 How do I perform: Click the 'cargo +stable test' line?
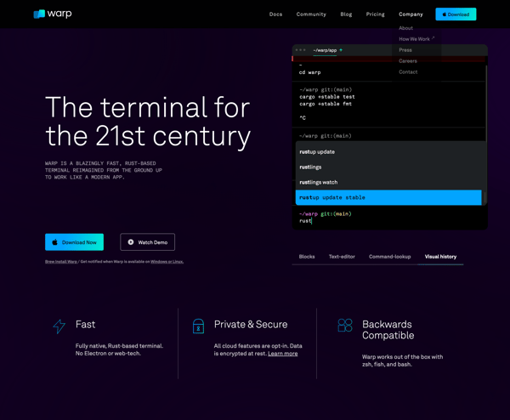click(327, 97)
